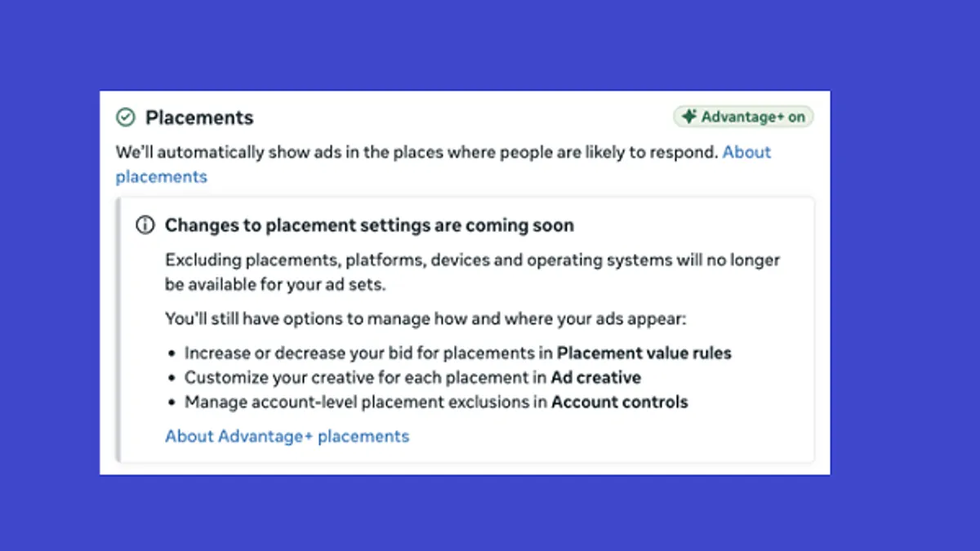
Task: Select the Account controls bold text
Action: [620, 402]
